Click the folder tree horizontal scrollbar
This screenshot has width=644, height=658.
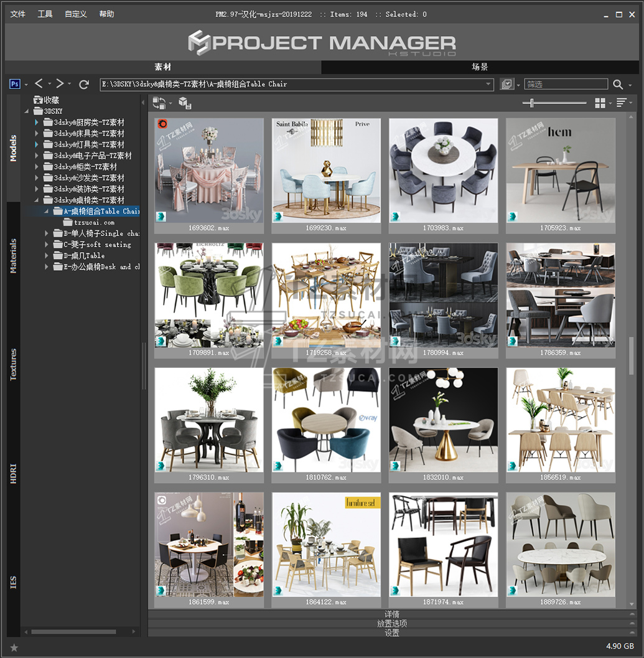74,632
